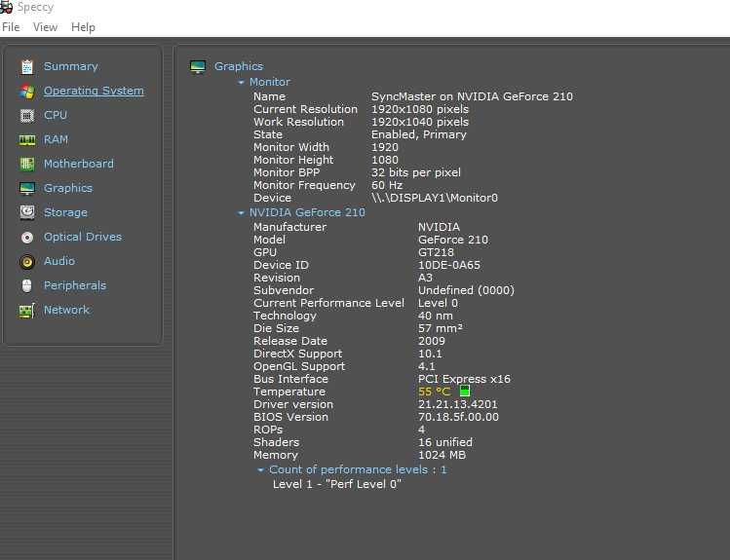
Task: Click the Motherboard circuit icon
Action: click(x=27, y=165)
